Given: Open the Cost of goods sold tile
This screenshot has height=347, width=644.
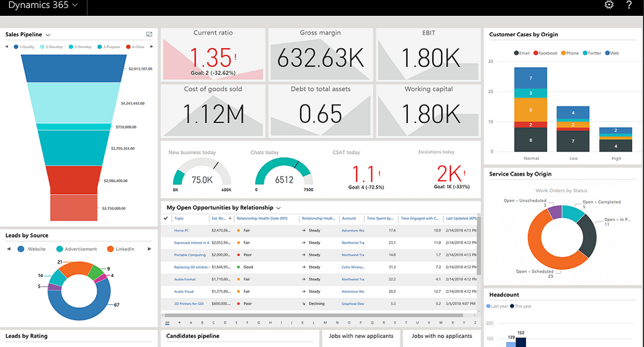Looking at the screenshot, I should pyautogui.click(x=213, y=111).
